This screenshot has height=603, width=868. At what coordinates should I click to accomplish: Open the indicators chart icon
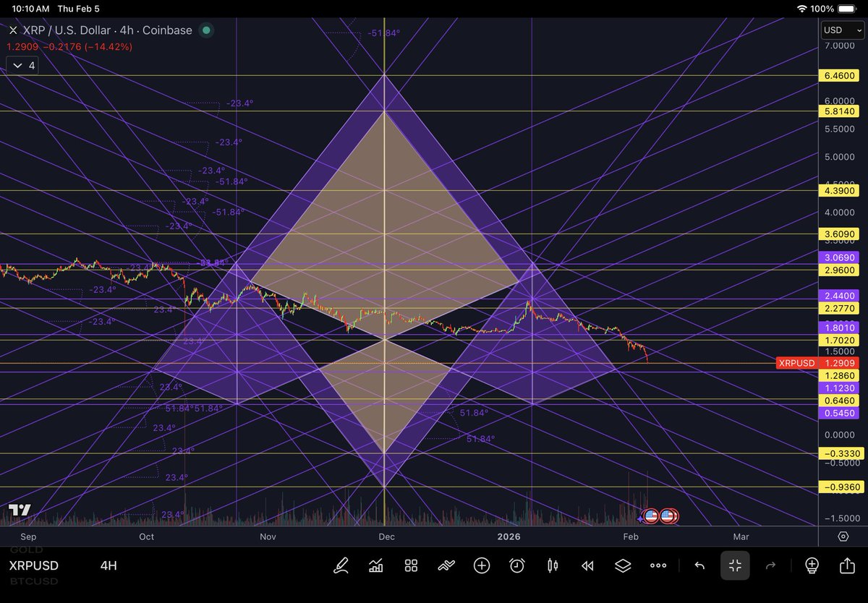click(375, 565)
